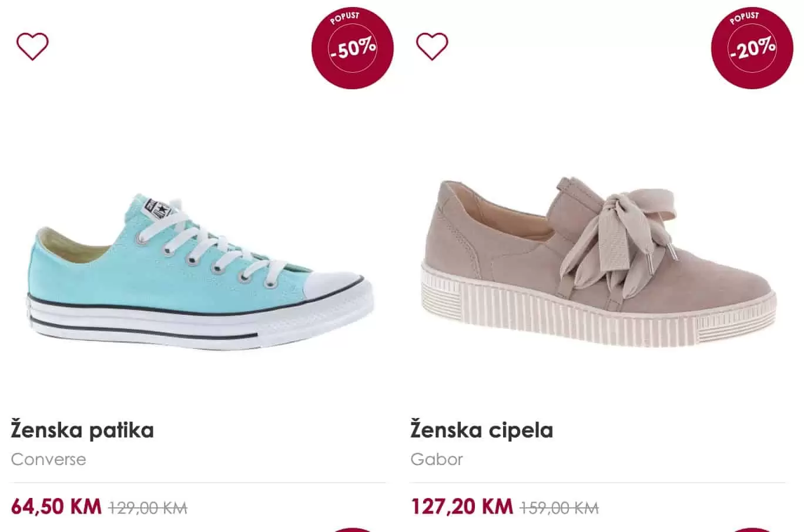Select the Converse brand name
This screenshot has height=532, width=804.
pos(48,459)
